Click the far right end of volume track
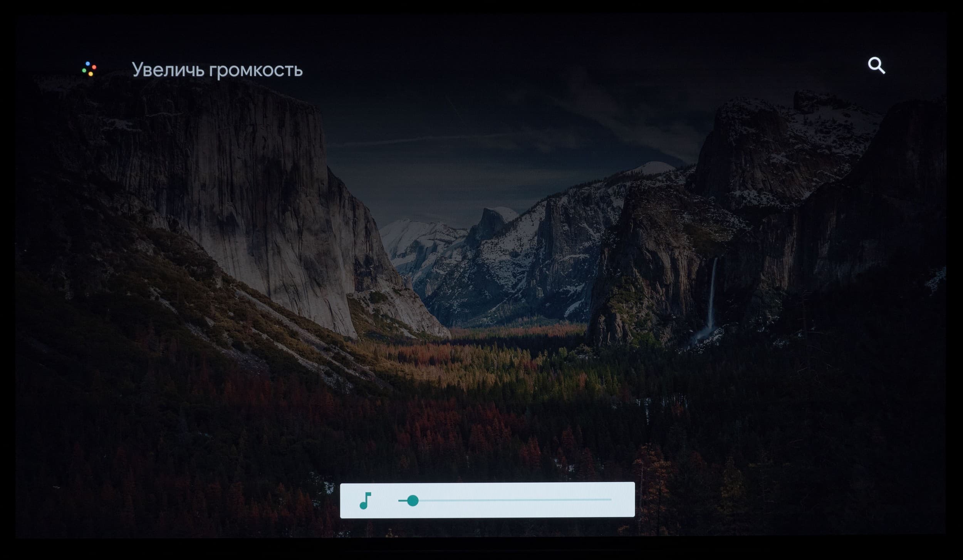 click(611, 500)
